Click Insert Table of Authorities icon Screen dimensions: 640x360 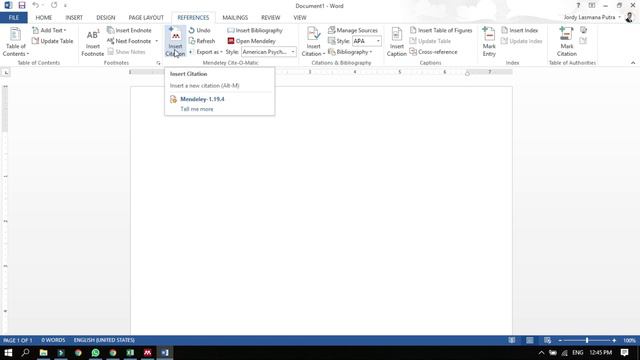tap(583, 30)
